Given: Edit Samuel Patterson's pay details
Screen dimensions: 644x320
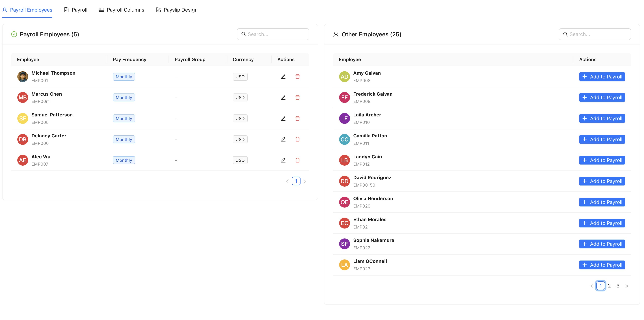Looking at the screenshot, I should (x=283, y=118).
